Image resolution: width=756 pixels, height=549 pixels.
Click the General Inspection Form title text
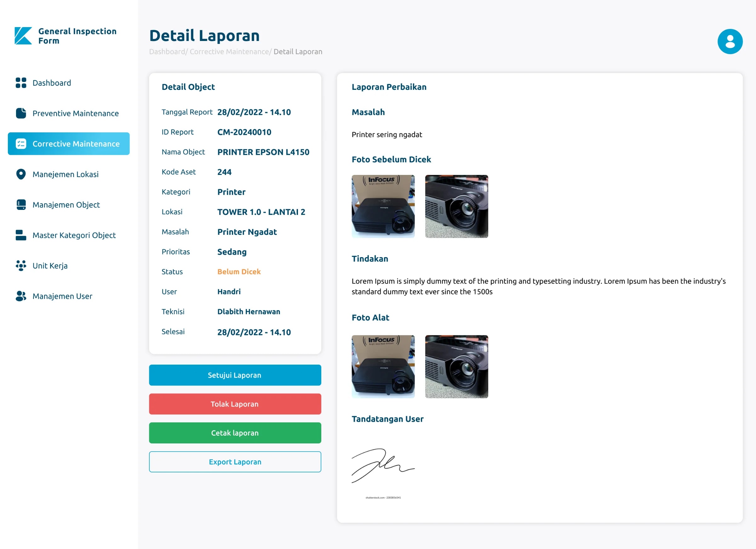click(77, 36)
